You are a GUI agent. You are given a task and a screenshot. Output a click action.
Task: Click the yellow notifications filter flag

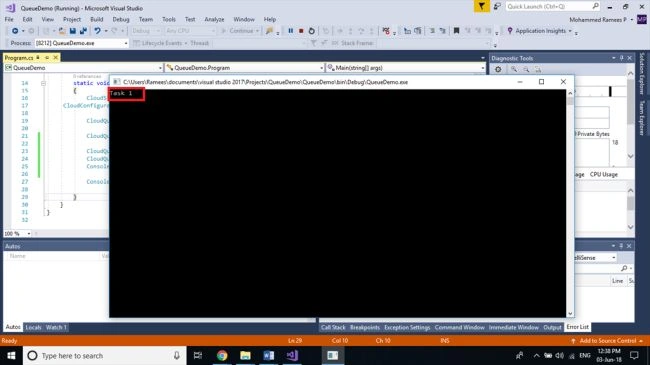click(x=481, y=6)
